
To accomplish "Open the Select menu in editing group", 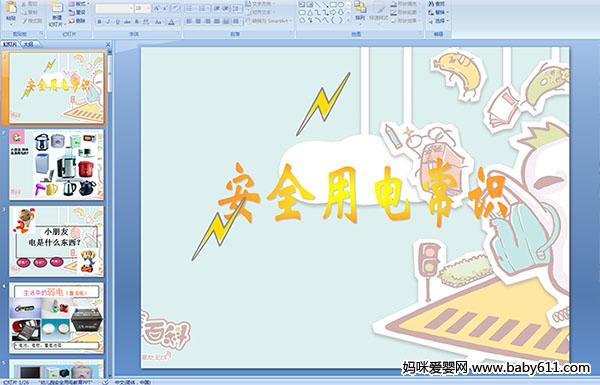I will coord(439,21).
